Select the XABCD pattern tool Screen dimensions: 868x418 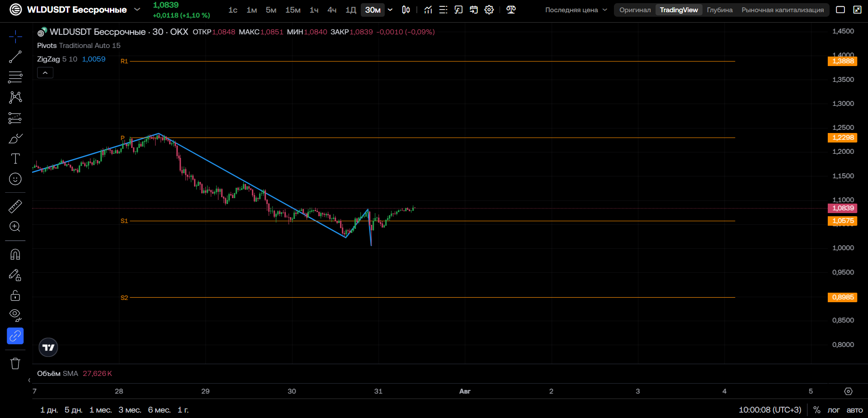point(15,97)
